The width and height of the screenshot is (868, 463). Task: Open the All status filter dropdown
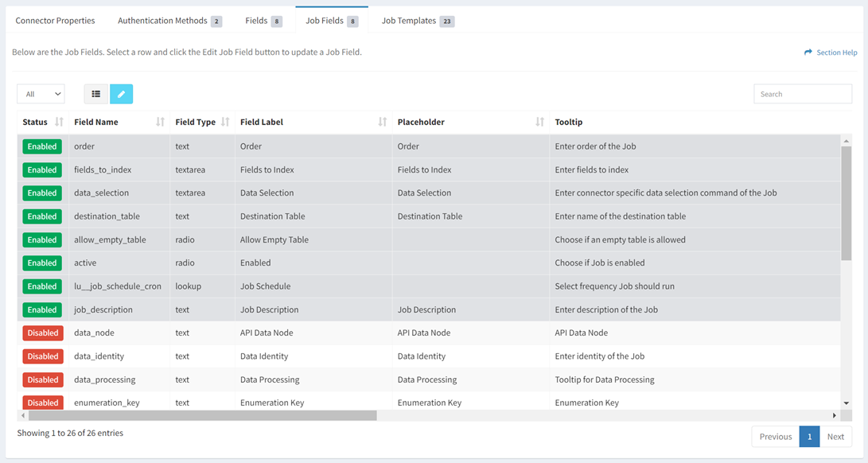tap(41, 93)
